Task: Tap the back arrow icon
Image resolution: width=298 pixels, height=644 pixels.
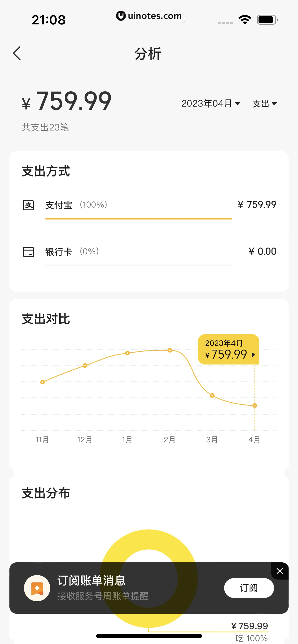Action: (x=17, y=53)
